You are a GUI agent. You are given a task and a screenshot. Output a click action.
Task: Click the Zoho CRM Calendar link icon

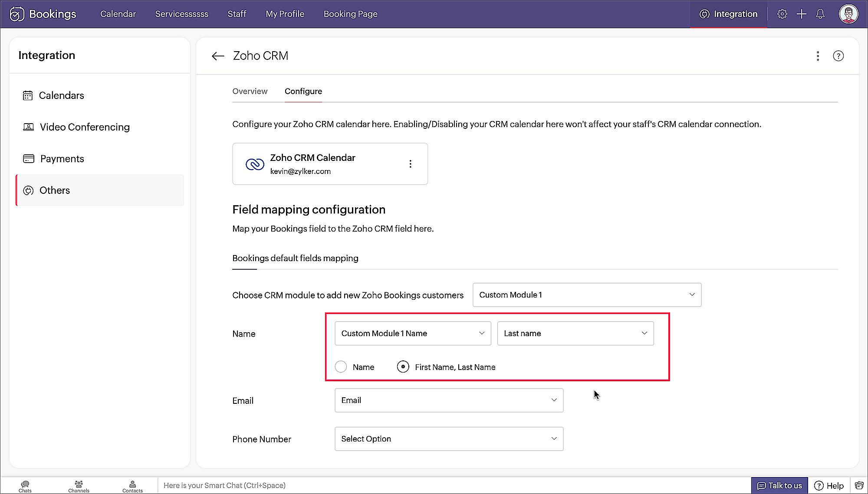click(255, 164)
